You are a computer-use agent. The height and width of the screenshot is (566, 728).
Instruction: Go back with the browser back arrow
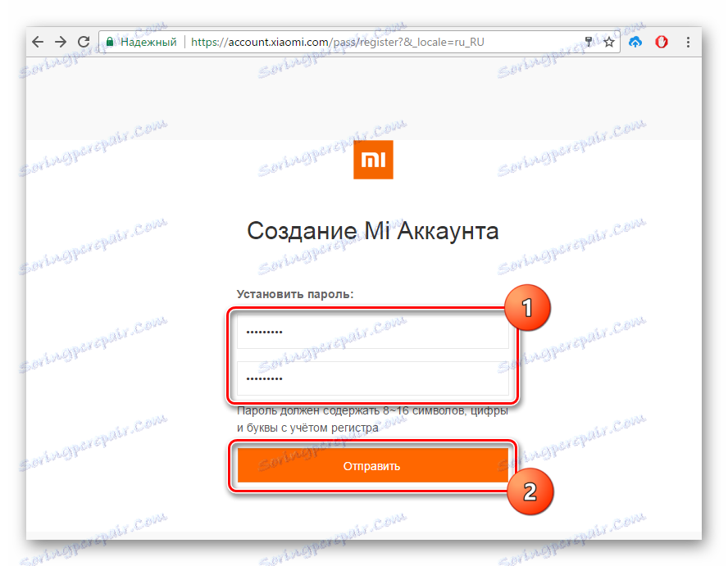point(38,43)
